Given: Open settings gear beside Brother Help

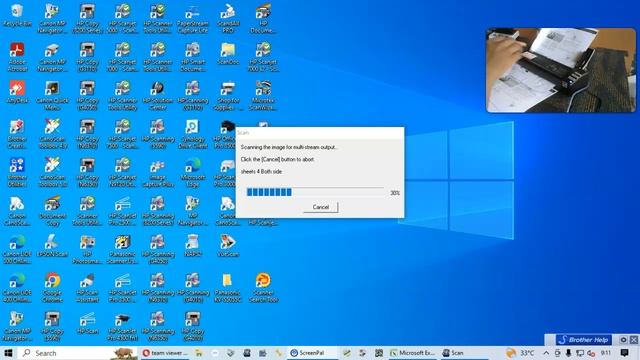Looking at the screenshot, I should 623,340.
